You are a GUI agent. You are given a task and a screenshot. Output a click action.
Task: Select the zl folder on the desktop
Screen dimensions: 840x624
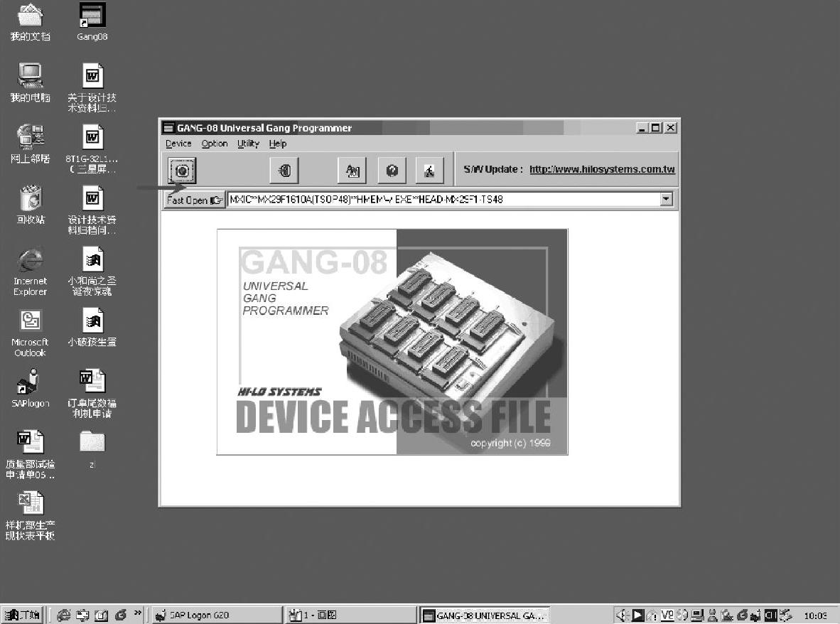coord(92,449)
